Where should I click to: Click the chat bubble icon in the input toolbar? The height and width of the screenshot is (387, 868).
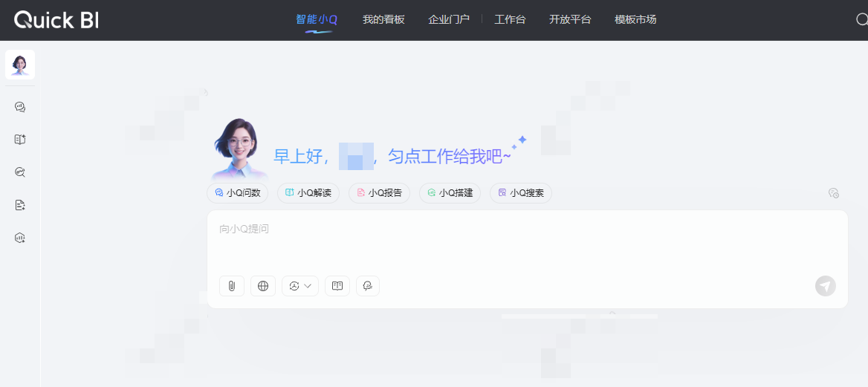[368, 286]
